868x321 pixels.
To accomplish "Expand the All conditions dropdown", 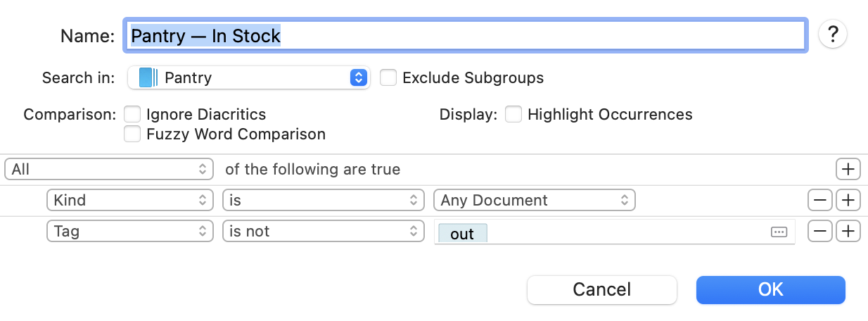I will coord(108,170).
